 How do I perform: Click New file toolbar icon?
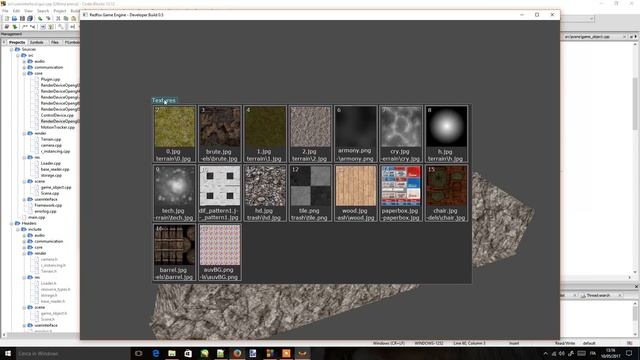(7, 19)
